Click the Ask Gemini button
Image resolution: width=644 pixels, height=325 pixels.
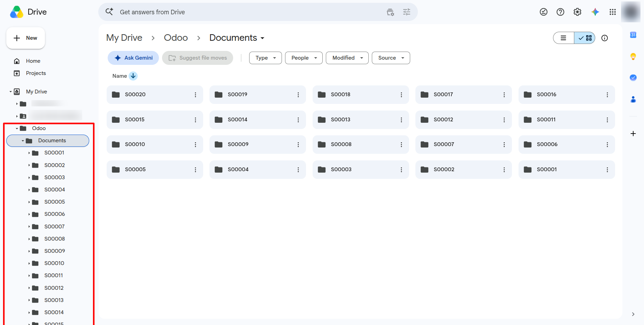pos(133,58)
